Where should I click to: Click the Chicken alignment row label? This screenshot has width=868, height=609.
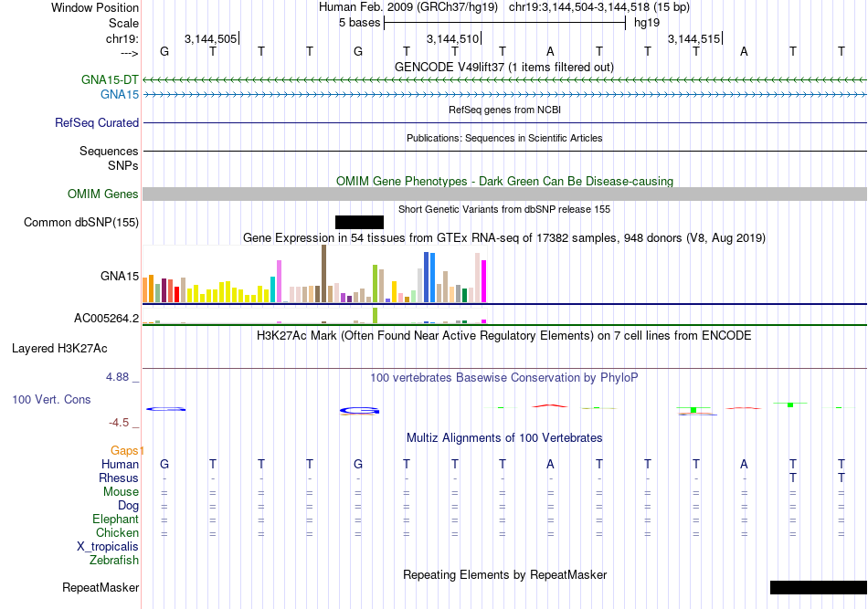click(117, 532)
